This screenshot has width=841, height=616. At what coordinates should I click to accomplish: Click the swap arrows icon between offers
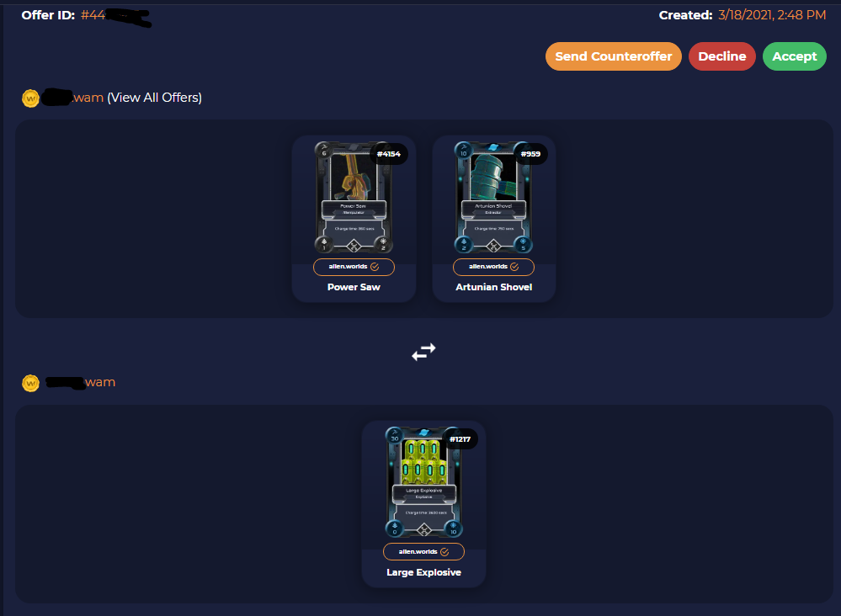(x=423, y=352)
